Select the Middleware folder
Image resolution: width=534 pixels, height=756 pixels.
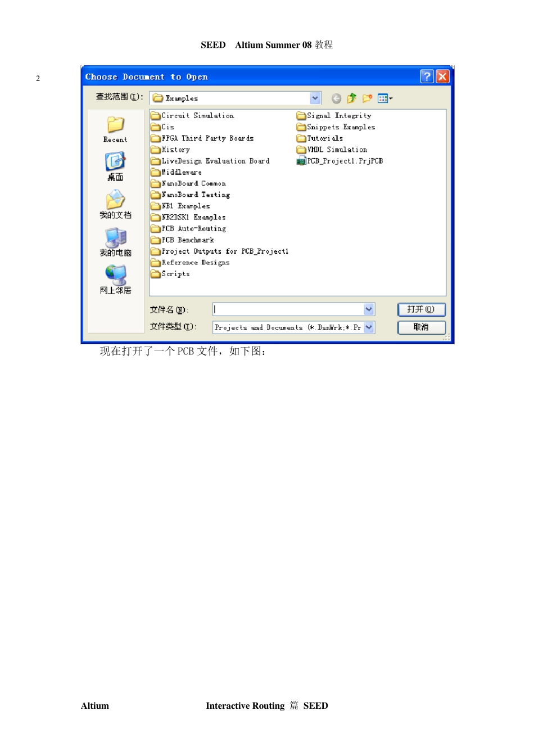coord(176,172)
